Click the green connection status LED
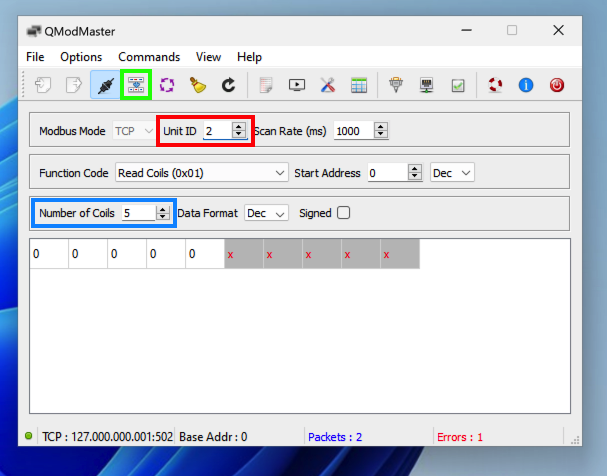 tap(28, 436)
